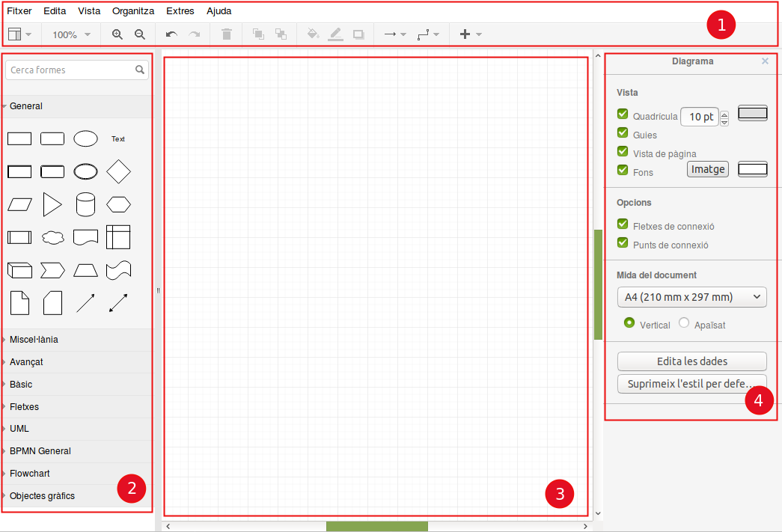
Task: Open the 100% zoom level dropdown
Action: click(71, 34)
